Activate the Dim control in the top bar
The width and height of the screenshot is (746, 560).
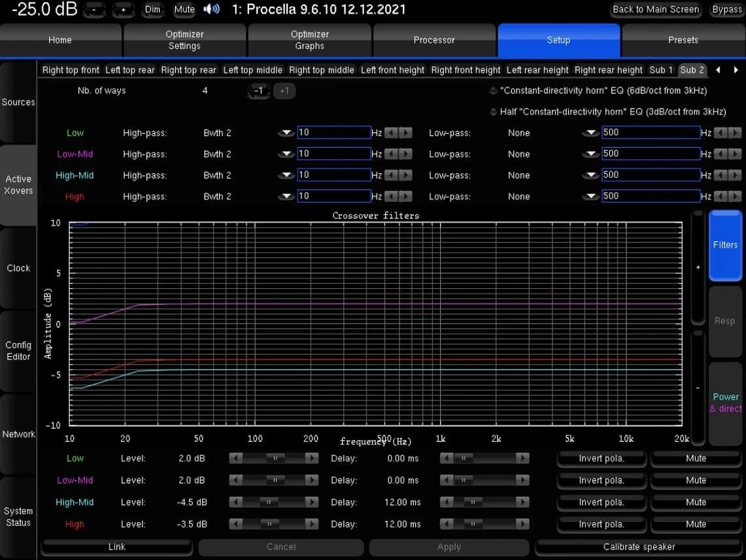tap(152, 9)
